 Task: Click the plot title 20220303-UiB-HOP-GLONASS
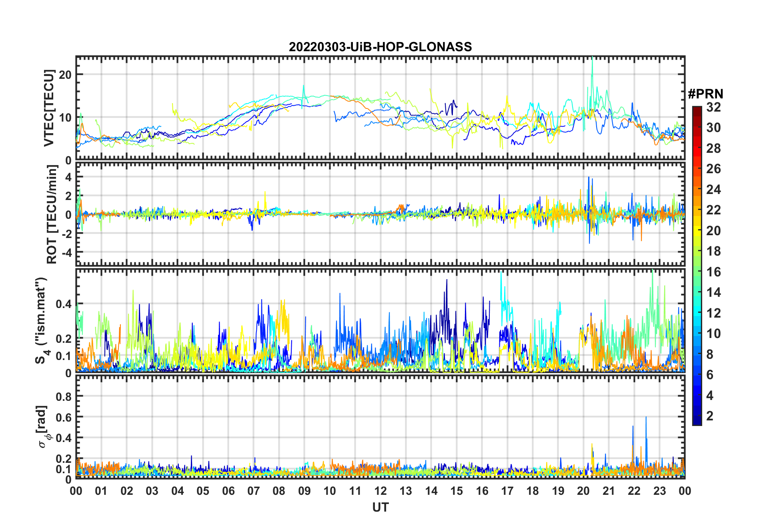pyautogui.click(x=380, y=47)
